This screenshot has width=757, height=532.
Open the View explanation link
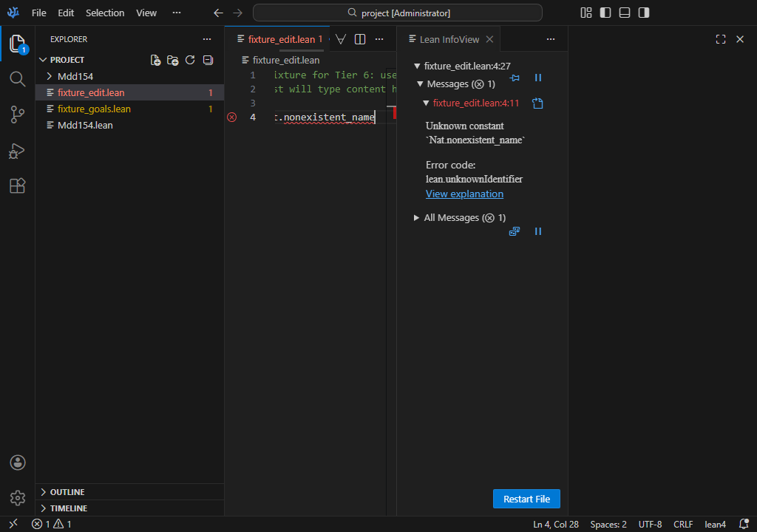point(464,194)
